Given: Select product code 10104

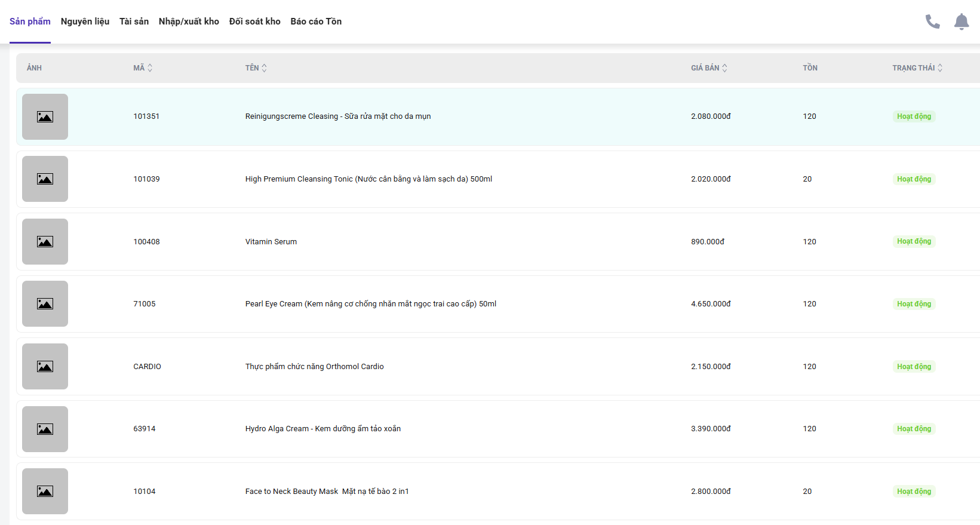Looking at the screenshot, I should click(x=145, y=492).
